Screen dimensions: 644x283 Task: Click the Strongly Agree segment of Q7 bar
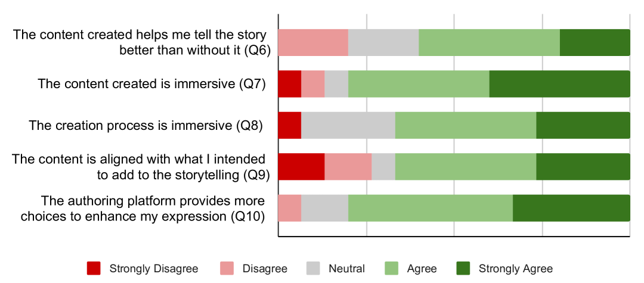pos(559,84)
